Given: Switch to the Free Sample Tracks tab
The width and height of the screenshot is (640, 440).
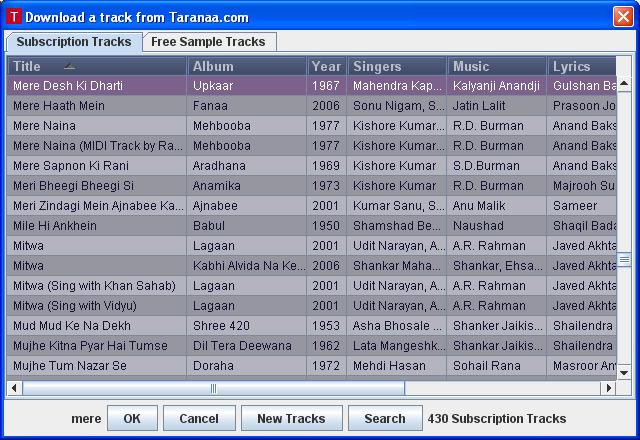Looking at the screenshot, I should pos(208,42).
